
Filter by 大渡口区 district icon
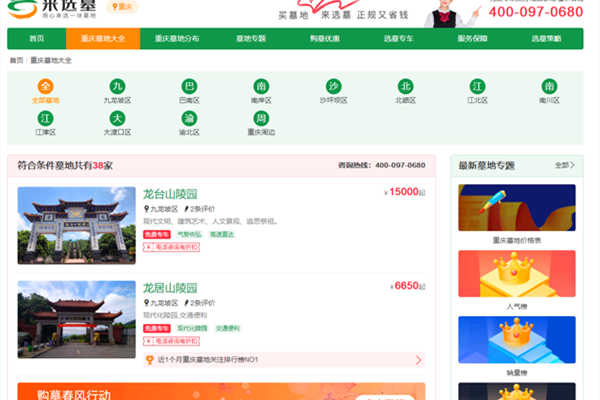coord(117,118)
